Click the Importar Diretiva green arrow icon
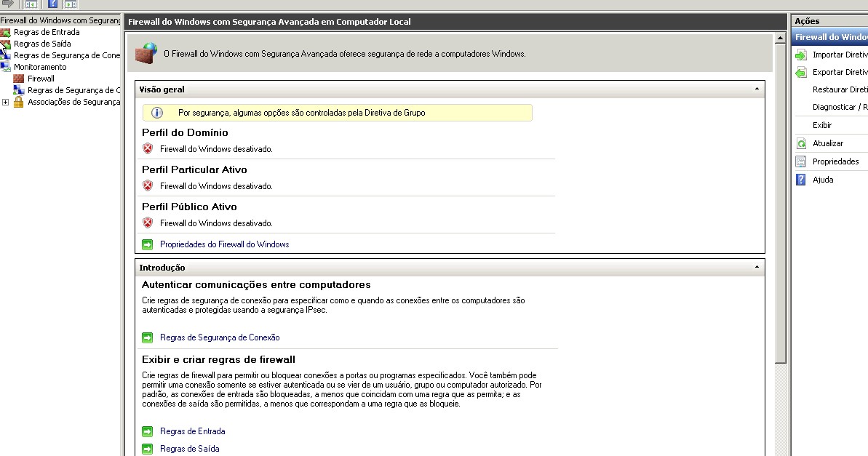Viewport: 868px width, 456px height. pyautogui.click(x=801, y=55)
